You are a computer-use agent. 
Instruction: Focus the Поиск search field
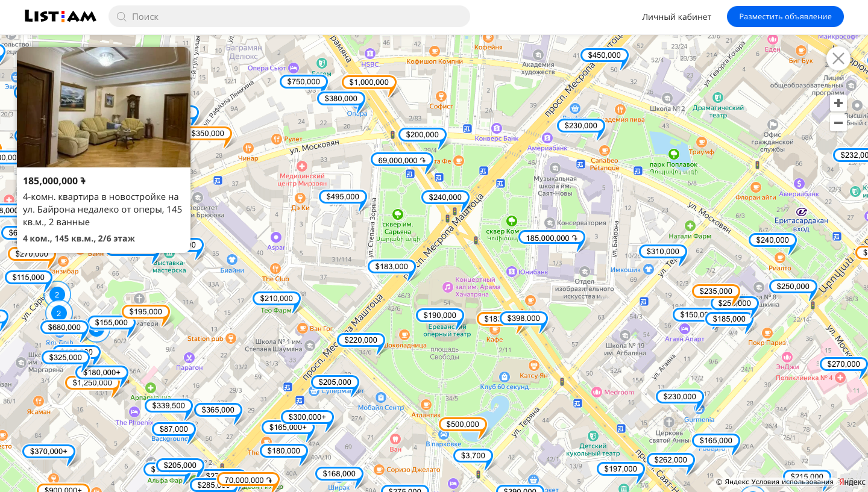click(x=289, y=16)
